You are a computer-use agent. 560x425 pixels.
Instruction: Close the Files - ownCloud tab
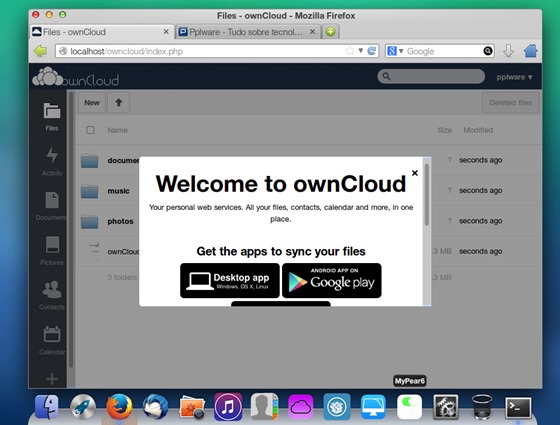tap(166, 32)
